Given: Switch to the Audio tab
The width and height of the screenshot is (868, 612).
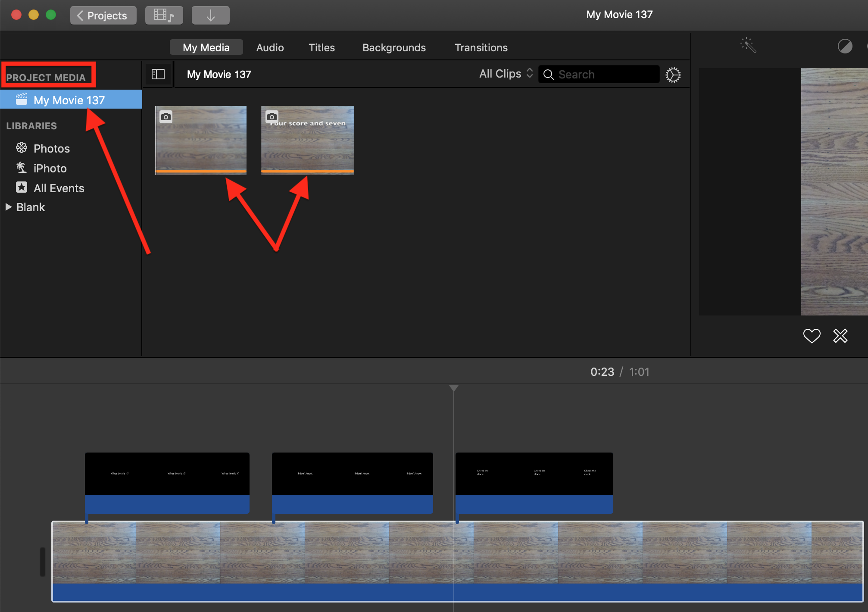Looking at the screenshot, I should pos(270,47).
